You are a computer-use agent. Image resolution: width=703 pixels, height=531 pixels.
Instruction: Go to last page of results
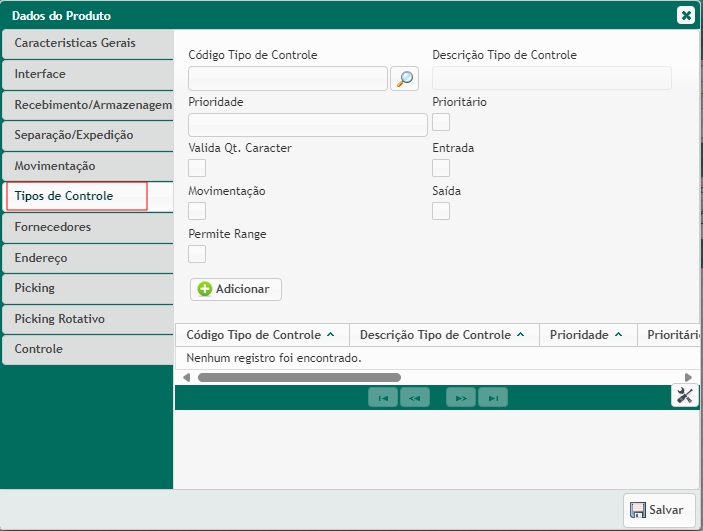(x=493, y=398)
